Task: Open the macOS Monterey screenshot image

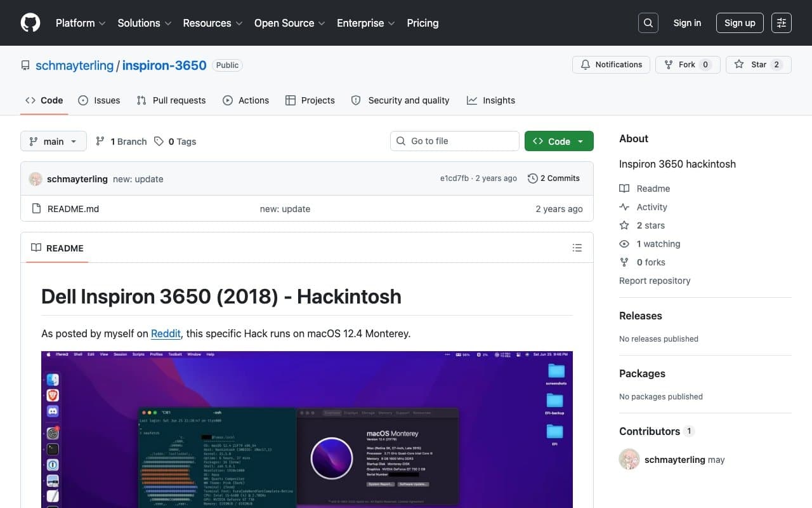Action: 307,429
